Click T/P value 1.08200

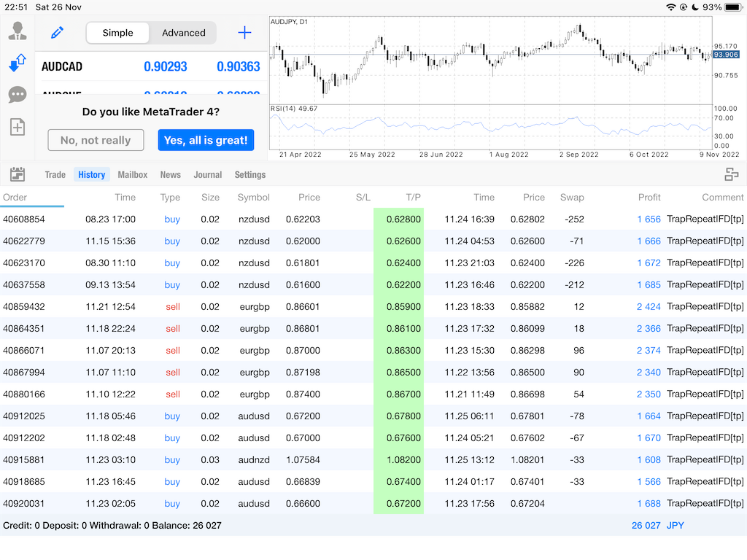403,460
